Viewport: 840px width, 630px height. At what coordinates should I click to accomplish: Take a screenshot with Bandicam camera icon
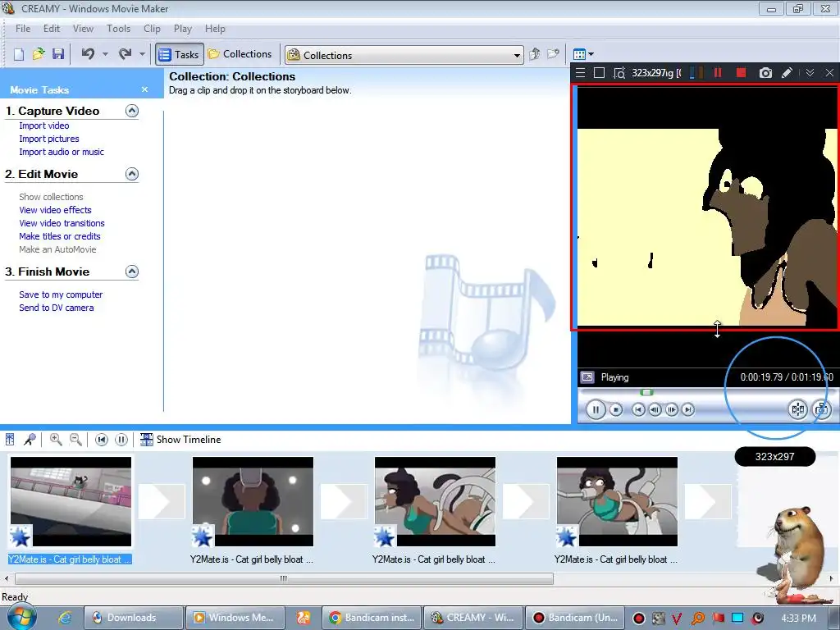point(765,73)
